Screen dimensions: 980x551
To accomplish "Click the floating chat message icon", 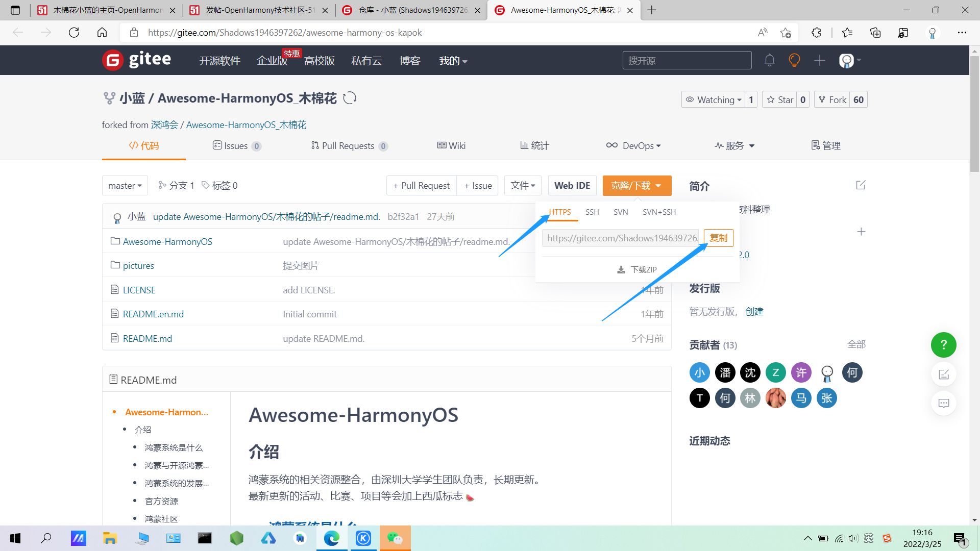I will pyautogui.click(x=943, y=403).
